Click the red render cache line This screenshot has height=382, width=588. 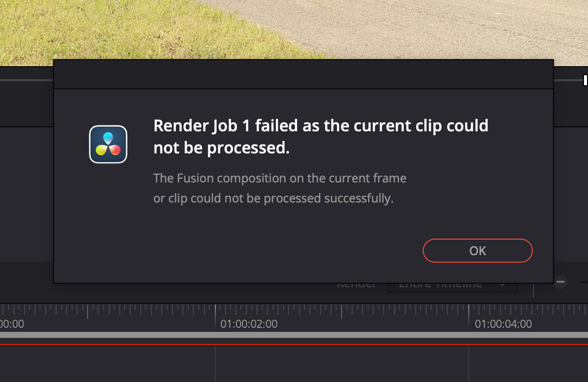click(294, 344)
